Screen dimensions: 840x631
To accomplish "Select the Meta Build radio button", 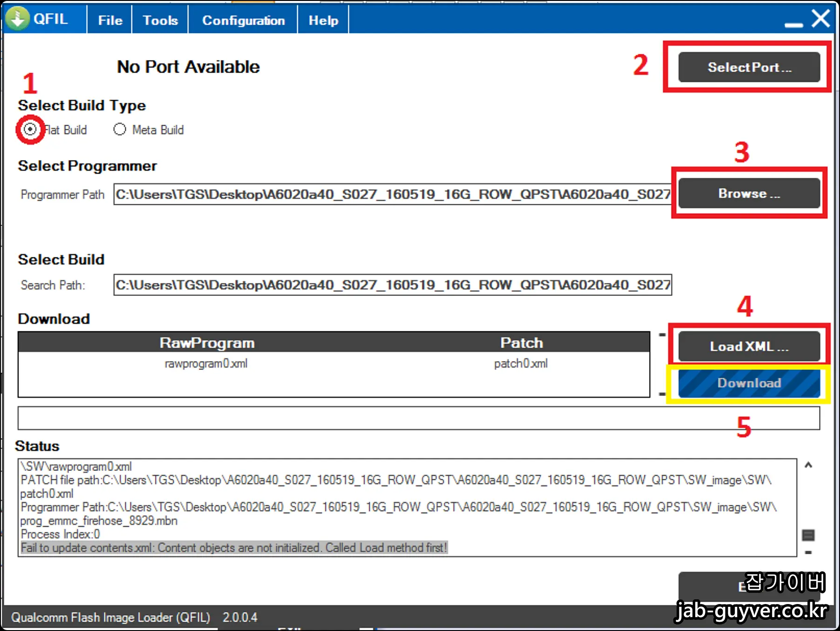I will pyautogui.click(x=120, y=129).
